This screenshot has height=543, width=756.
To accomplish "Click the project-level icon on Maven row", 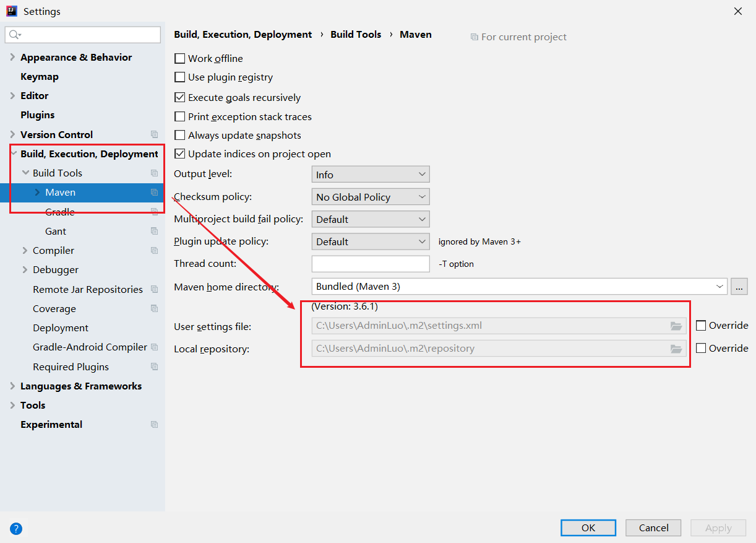I will (x=154, y=193).
